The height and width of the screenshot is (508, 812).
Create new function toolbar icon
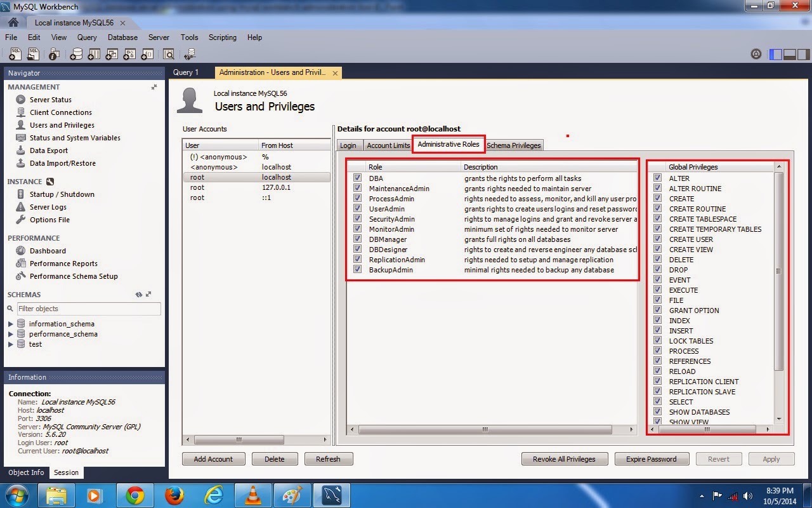tap(147, 54)
